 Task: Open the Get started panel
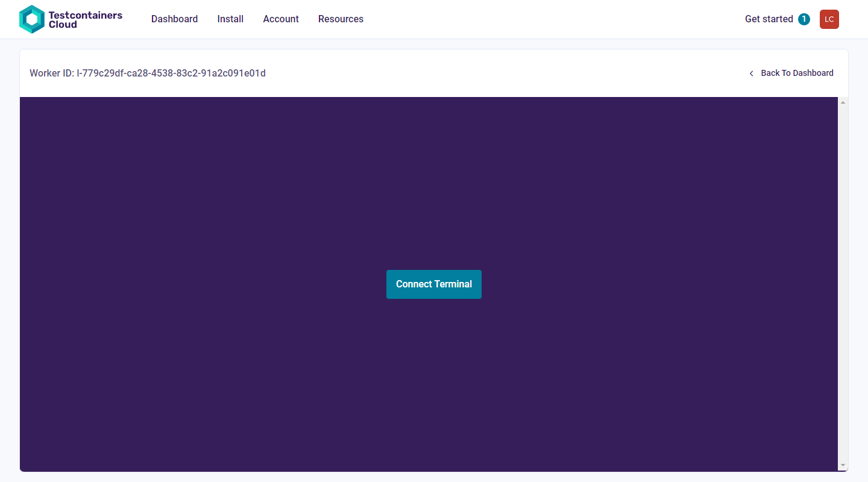coord(769,19)
